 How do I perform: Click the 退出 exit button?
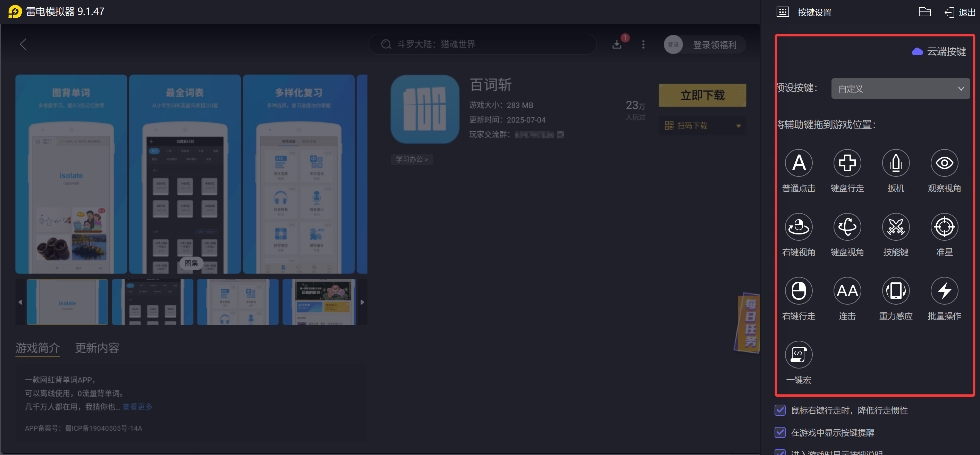pyautogui.click(x=960, y=13)
